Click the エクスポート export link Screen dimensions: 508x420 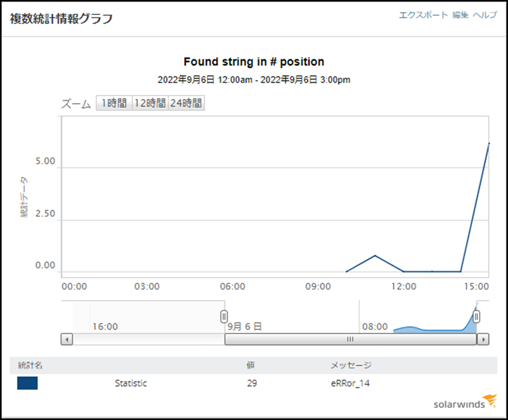click(423, 15)
